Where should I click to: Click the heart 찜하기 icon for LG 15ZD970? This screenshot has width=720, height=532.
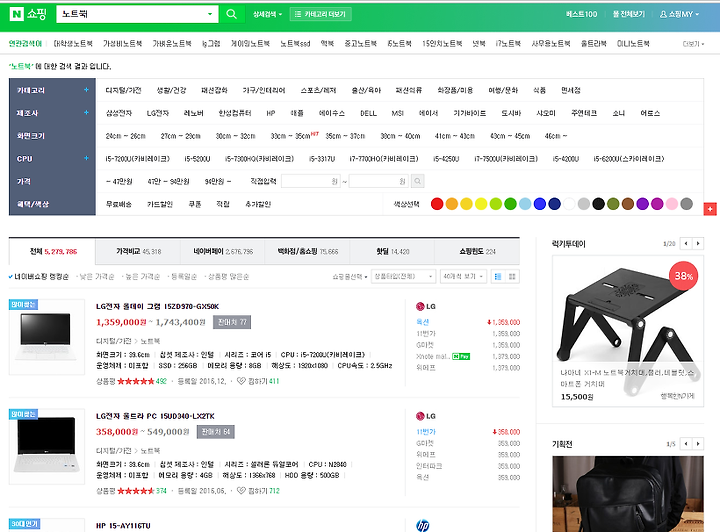241,381
